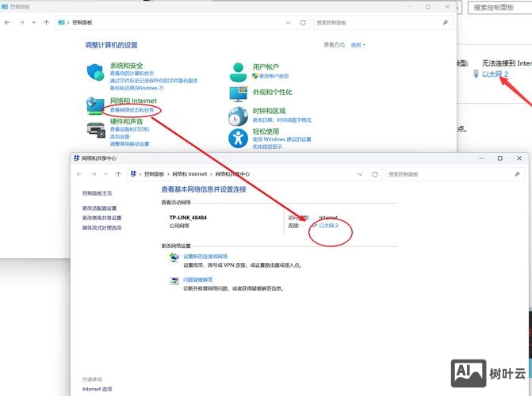The image size is (532, 396).
Task: Click the 设置新的连接或网络 icon
Action: (174, 257)
